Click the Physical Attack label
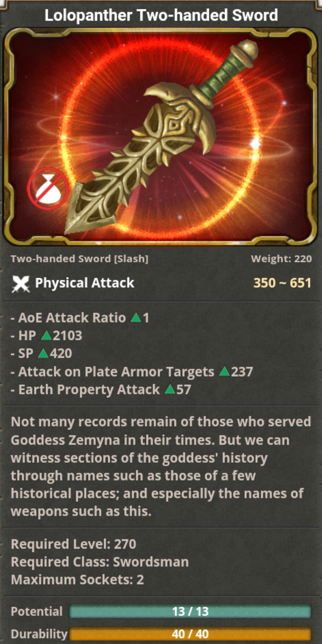 click(85, 283)
